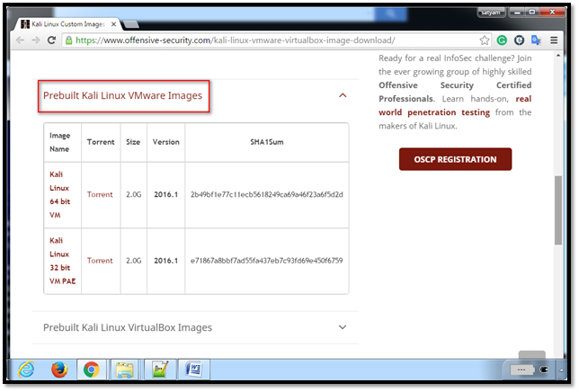
Task: Click the OSCP REGISTRATION button
Action: (x=455, y=160)
